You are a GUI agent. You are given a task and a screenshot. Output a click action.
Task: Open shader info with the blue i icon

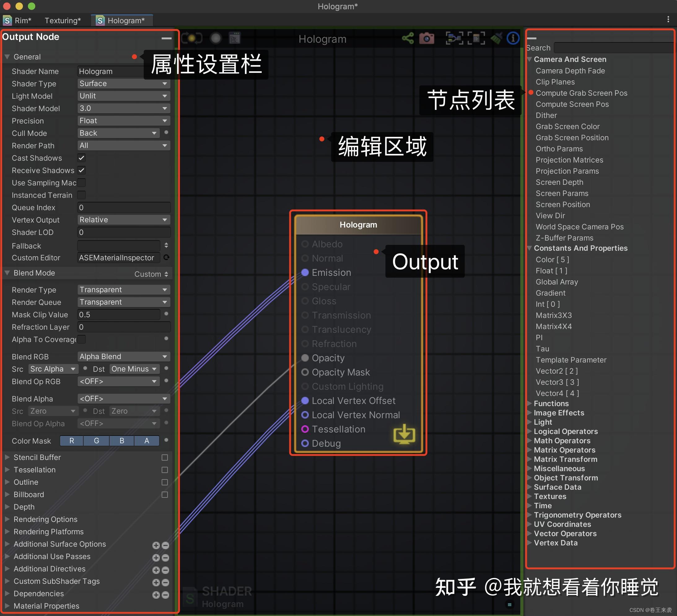[x=513, y=38]
